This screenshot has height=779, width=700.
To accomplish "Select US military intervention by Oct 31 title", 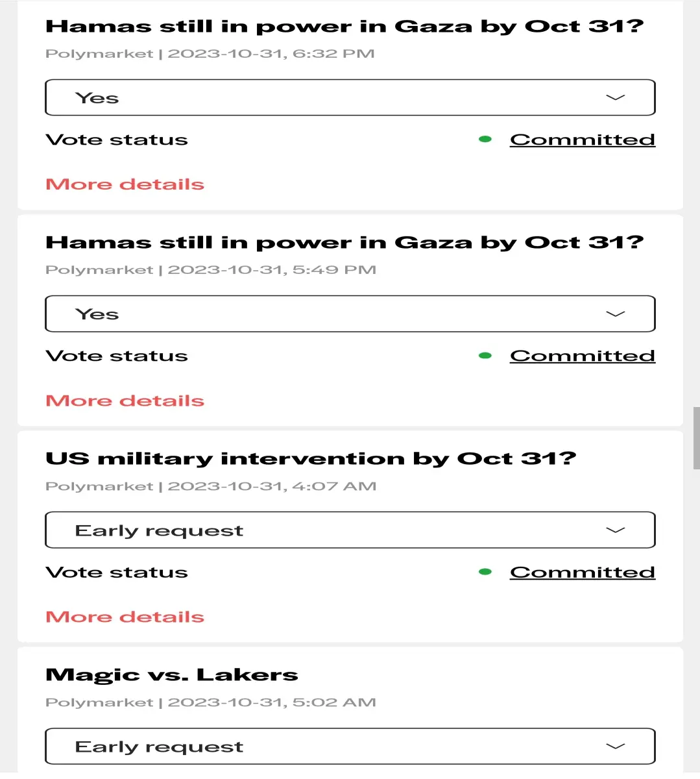I will click(311, 458).
